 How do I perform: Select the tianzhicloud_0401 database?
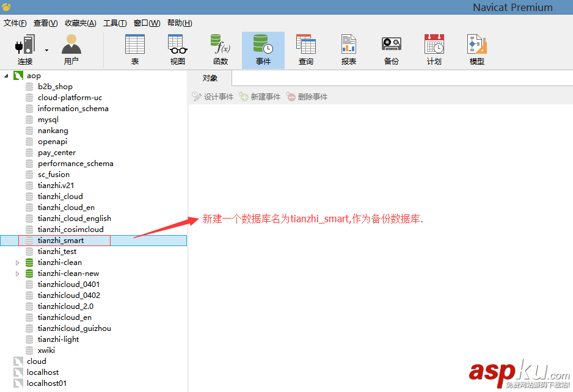point(68,284)
